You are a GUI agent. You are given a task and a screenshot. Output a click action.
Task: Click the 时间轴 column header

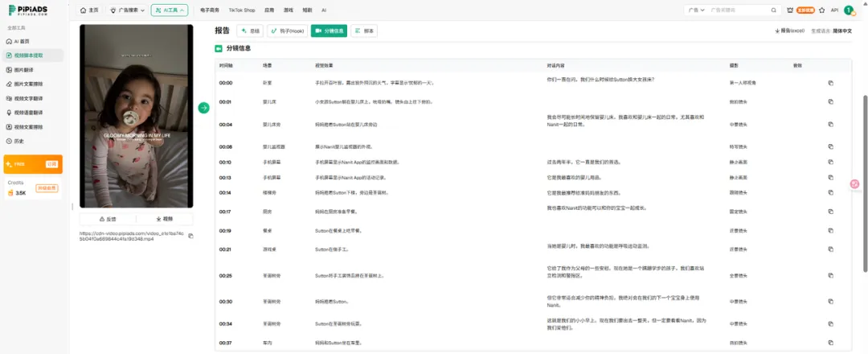[226, 65]
